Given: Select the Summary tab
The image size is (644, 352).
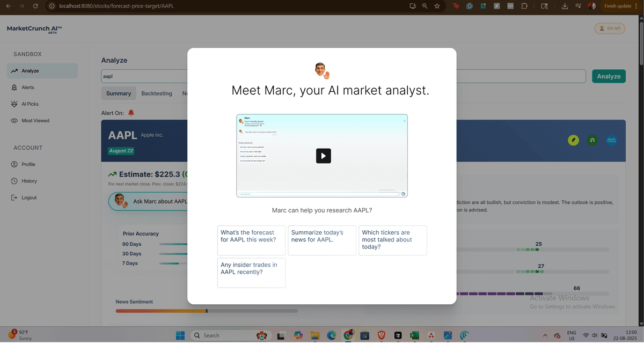Looking at the screenshot, I should (119, 93).
